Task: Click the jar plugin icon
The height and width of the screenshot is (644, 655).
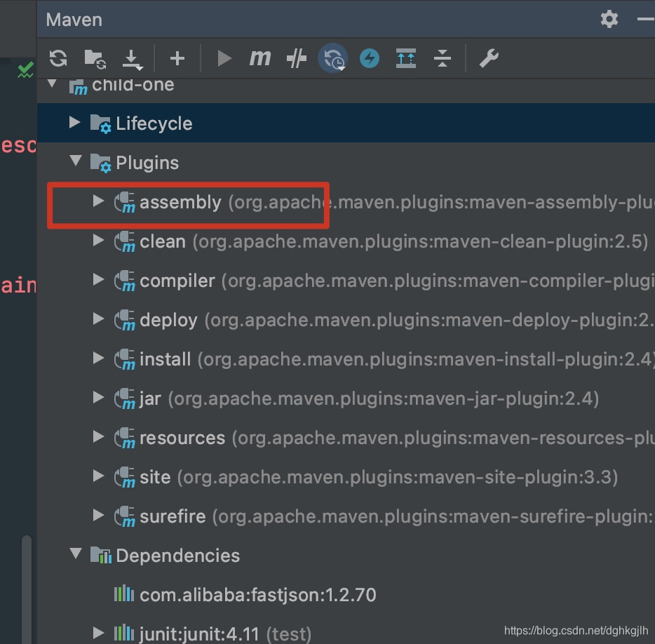Action: pos(125,399)
